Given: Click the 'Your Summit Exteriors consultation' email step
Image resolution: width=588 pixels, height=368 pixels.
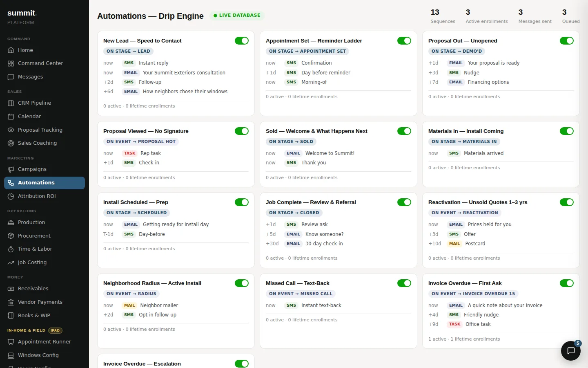Looking at the screenshot, I should tap(176, 73).
